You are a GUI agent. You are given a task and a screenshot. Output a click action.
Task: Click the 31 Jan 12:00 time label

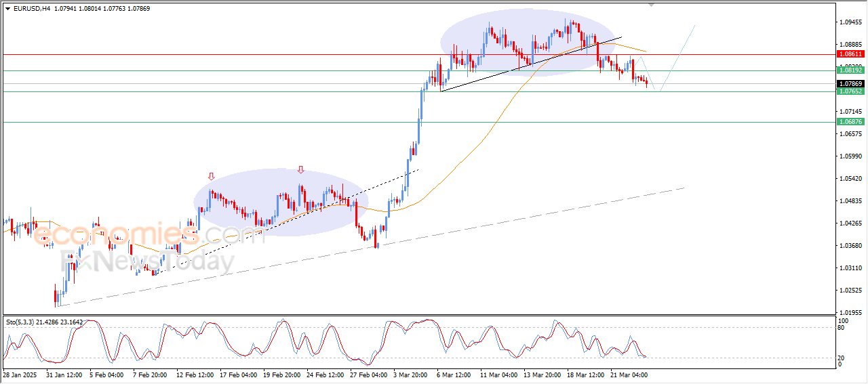[65, 374]
